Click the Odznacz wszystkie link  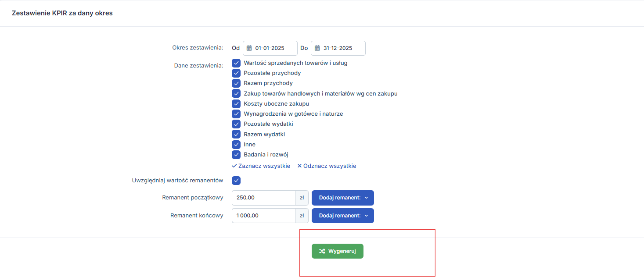(327, 166)
